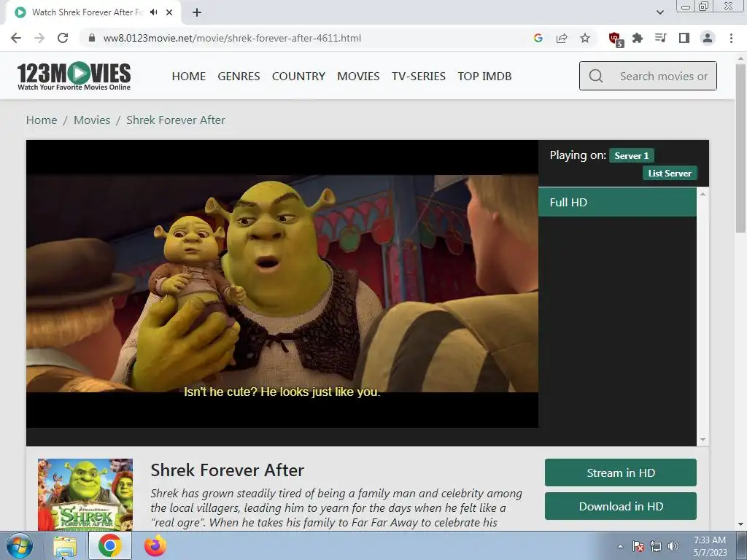Click server list scrollbar up arrow
The width and height of the screenshot is (747, 560).
703,194
